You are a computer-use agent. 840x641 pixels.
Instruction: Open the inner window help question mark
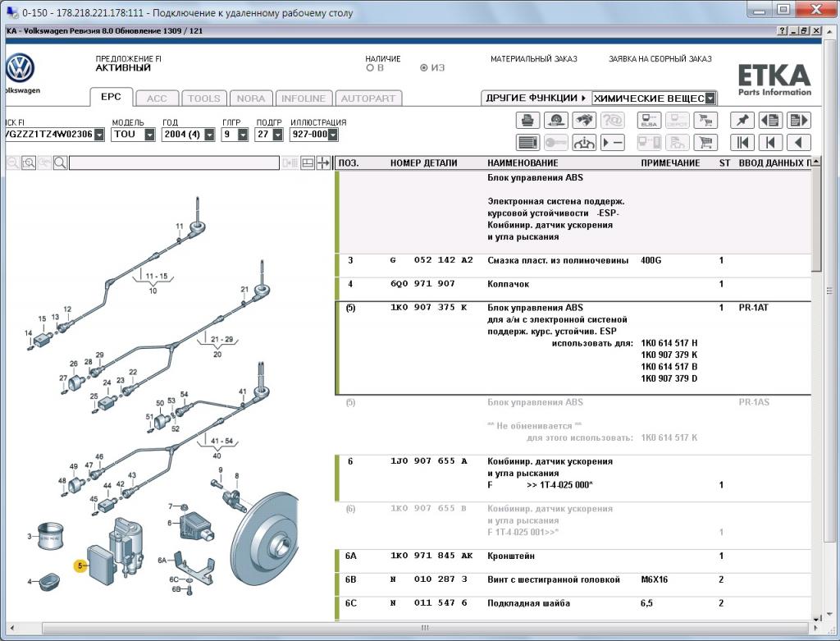pyautogui.click(x=783, y=31)
